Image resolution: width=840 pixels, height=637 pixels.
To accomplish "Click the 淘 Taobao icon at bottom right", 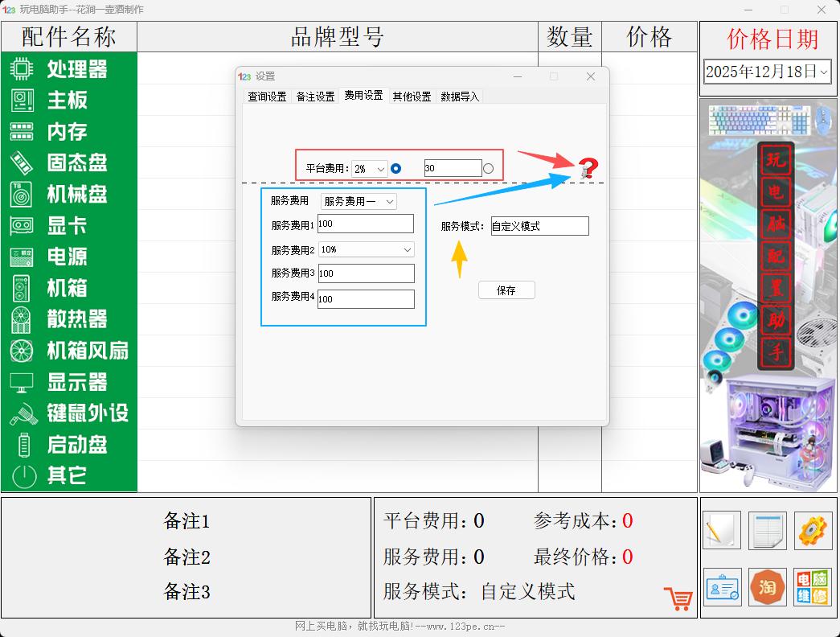I will point(766,588).
